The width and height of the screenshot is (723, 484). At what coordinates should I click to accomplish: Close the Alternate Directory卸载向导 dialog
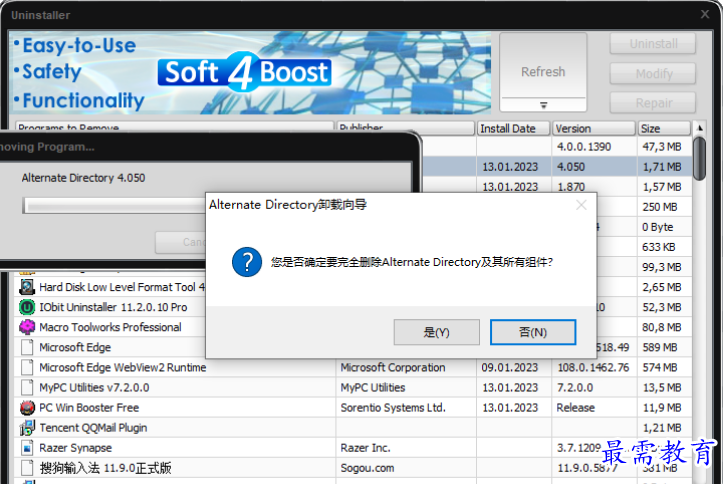point(581,205)
